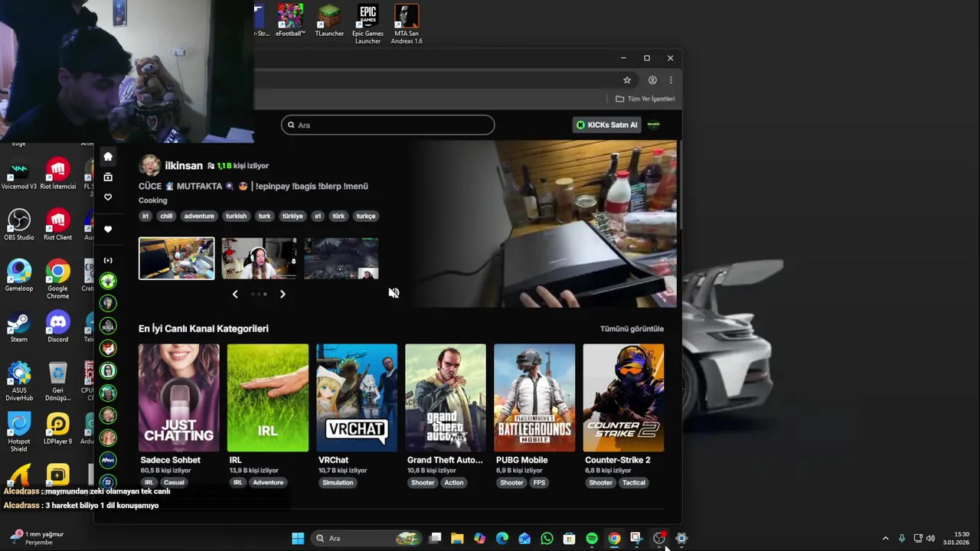Select the third dark game carousel thumbnail
This screenshot has width=980, height=551.
point(341,258)
